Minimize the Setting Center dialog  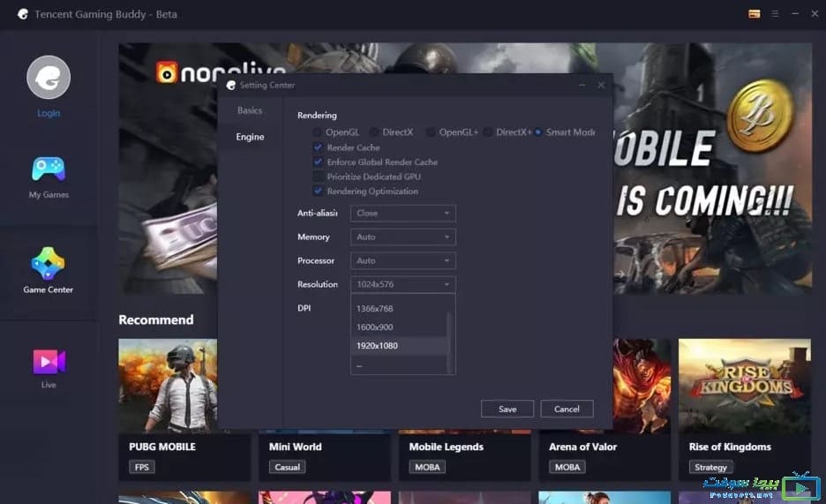tap(582, 86)
